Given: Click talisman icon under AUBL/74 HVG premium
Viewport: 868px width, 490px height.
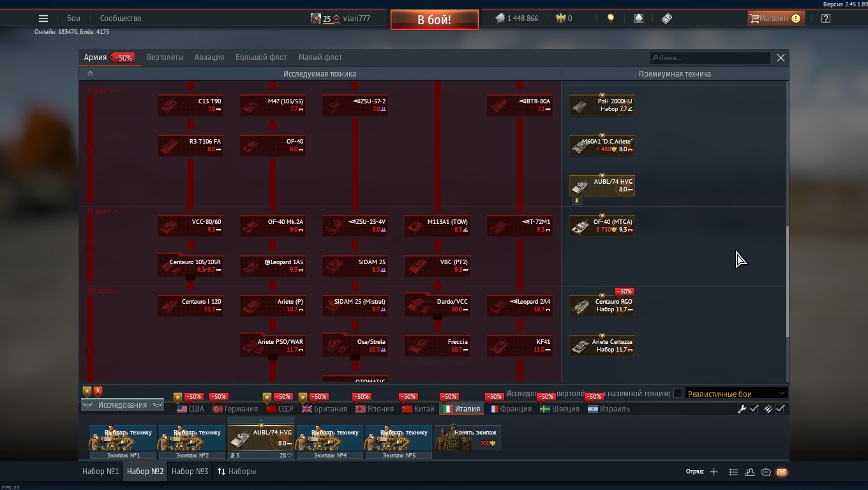Looking at the screenshot, I should point(576,200).
